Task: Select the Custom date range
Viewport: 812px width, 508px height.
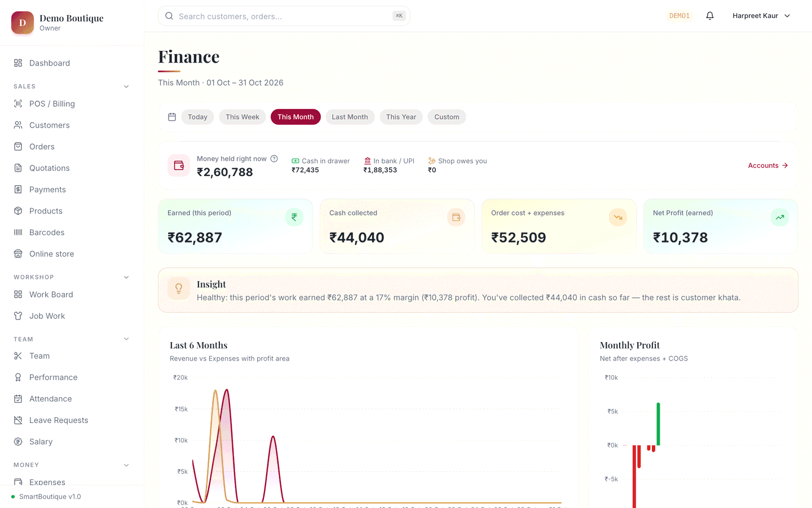Action: tap(447, 117)
